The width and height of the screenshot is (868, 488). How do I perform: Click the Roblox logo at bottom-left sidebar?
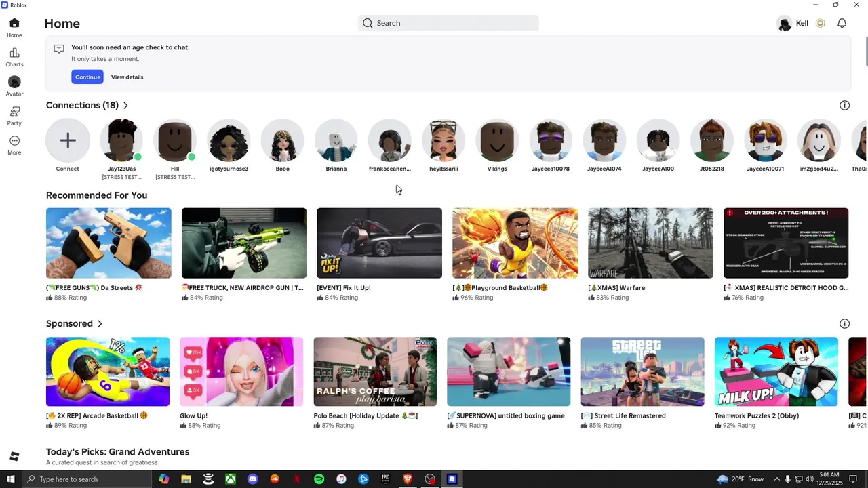(x=14, y=456)
